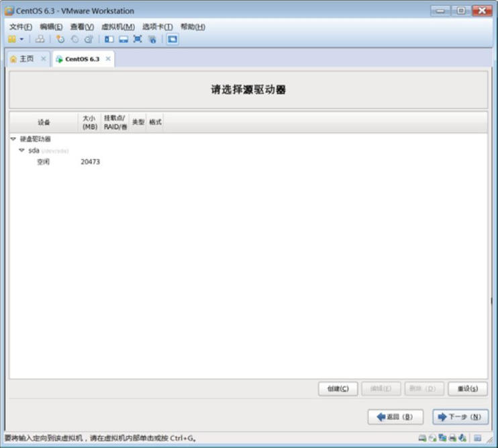Open the 查看(V) menu
498x448 pixels.
82,27
